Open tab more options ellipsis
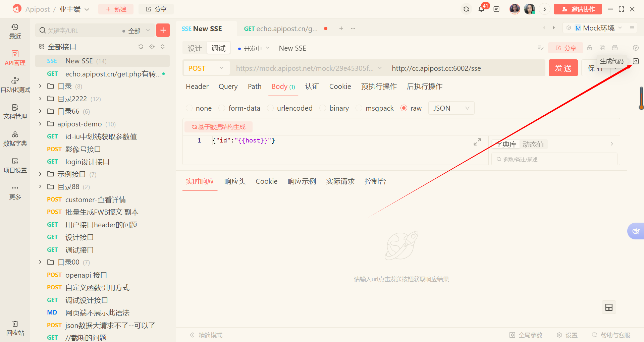 point(353,28)
